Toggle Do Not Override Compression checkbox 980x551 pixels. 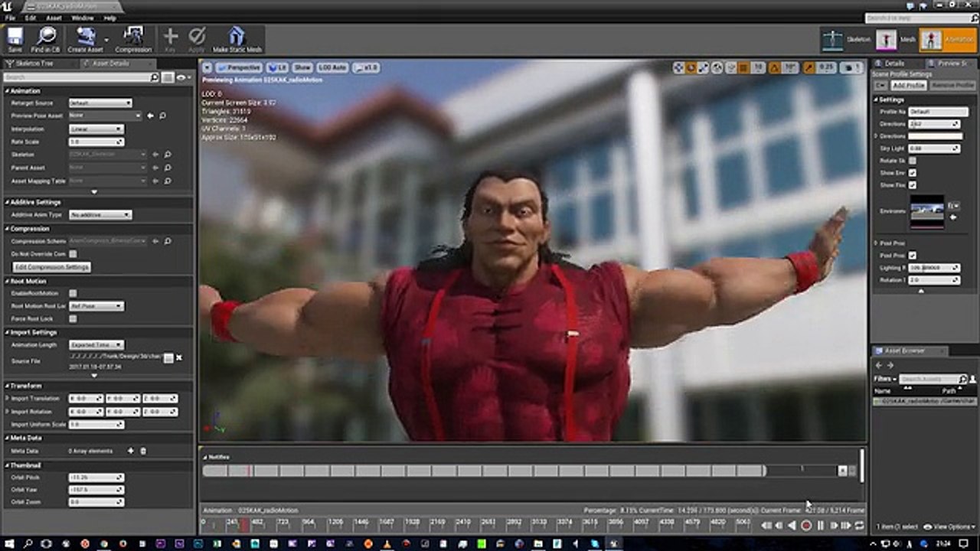tap(73, 253)
